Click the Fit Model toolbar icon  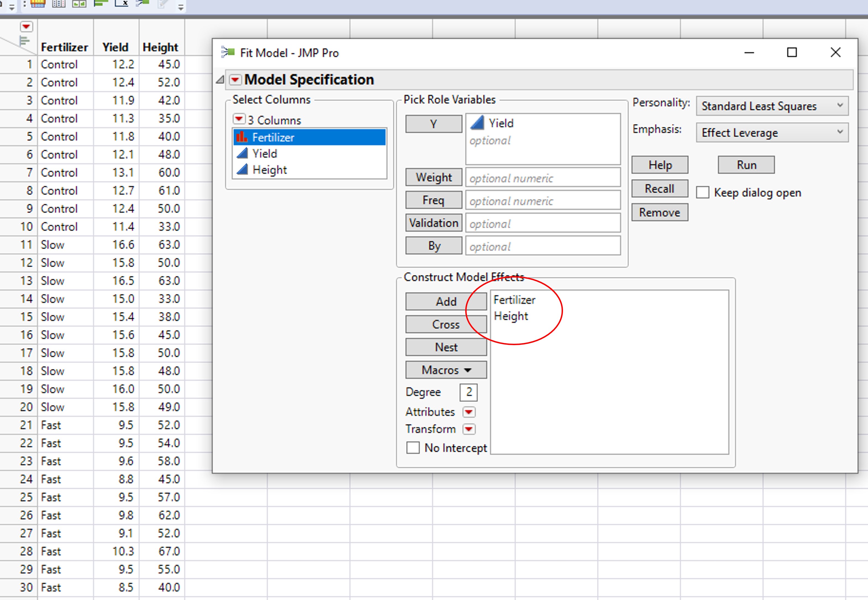click(x=143, y=3)
